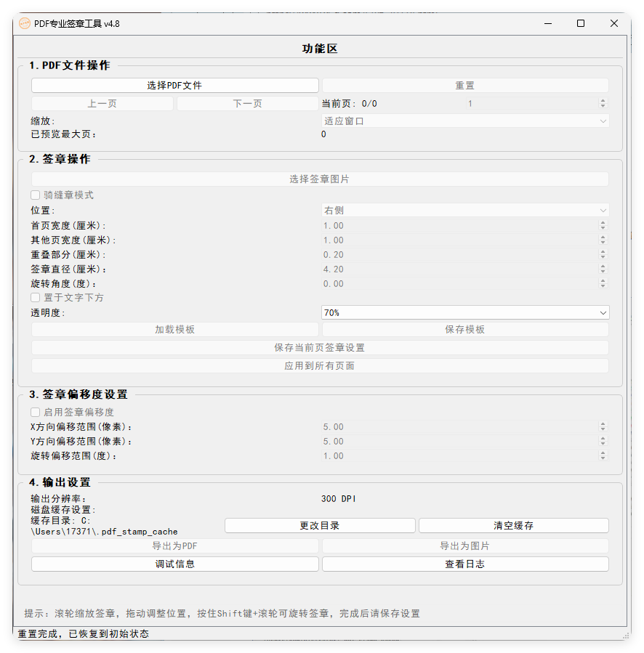Viewport: 644px width, 653px height.
Task: Increase 签章直径 with its up arrow
Action: pos(603,266)
